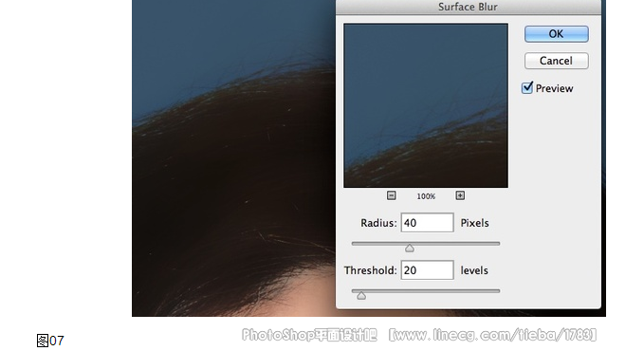
Task: Toggle the Preview checkbox
Action: click(527, 88)
